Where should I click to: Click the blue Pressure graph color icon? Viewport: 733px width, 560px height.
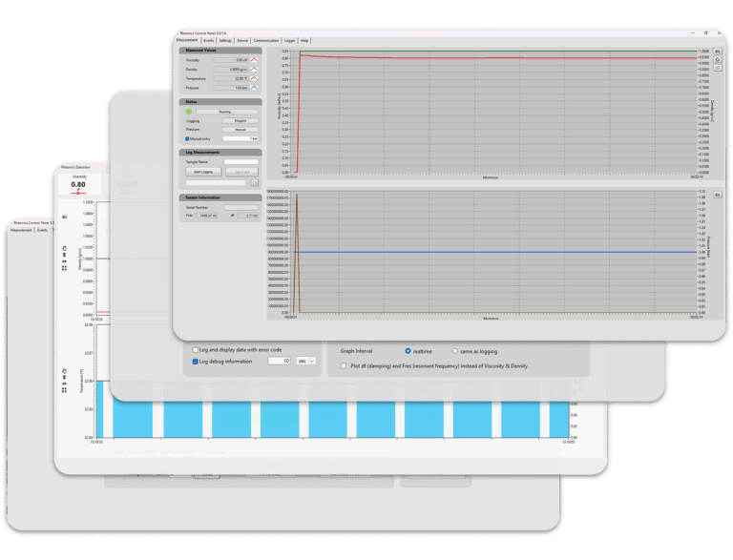(x=254, y=88)
